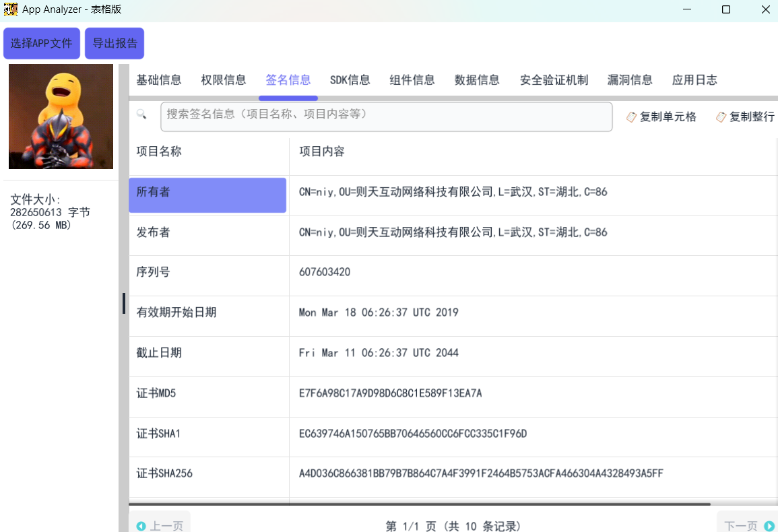Click the horizontal scrollbar below the table
778x532 pixels.
tap(418, 503)
